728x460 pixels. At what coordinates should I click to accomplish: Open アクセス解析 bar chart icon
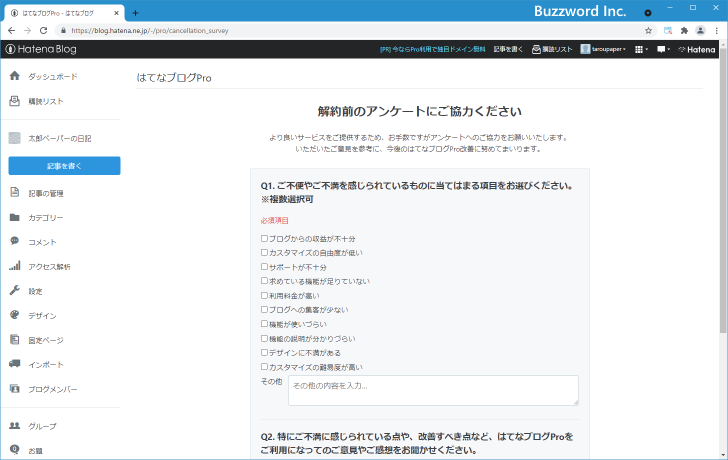tap(14, 266)
